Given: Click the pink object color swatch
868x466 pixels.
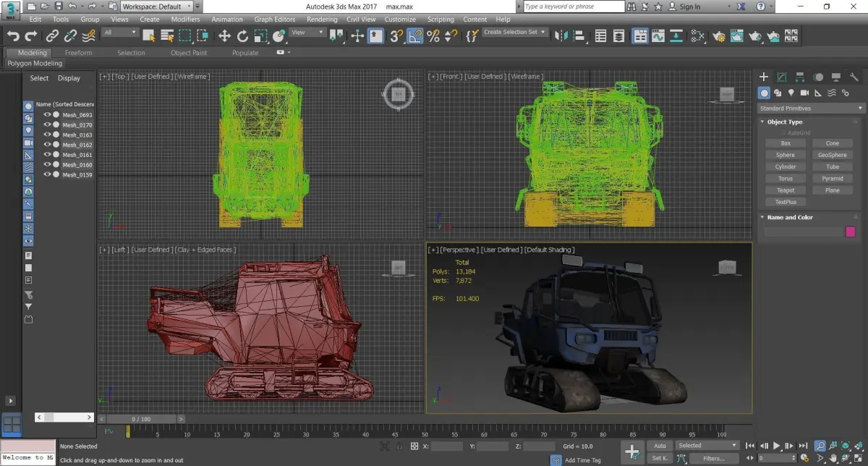Looking at the screenshot, I should click(850, 232).
